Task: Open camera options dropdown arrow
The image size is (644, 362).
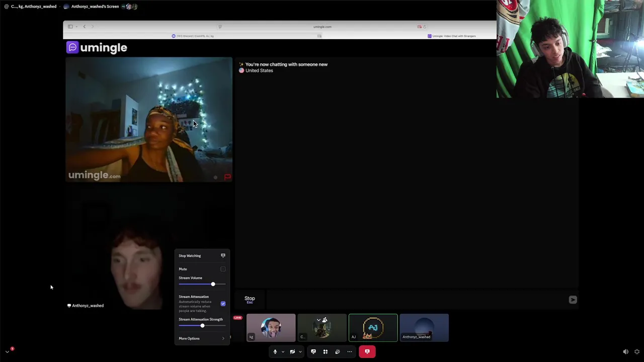Action: coord(300,351)
